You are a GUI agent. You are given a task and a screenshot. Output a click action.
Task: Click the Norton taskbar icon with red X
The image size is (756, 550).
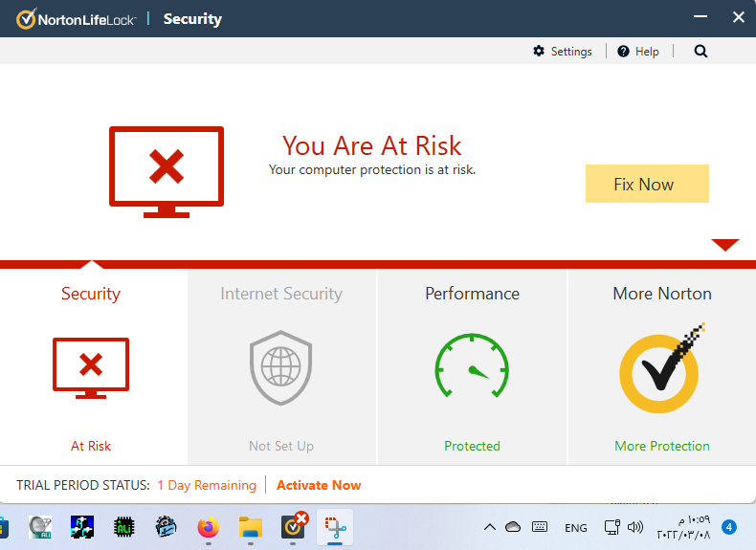tap(294, 525)
